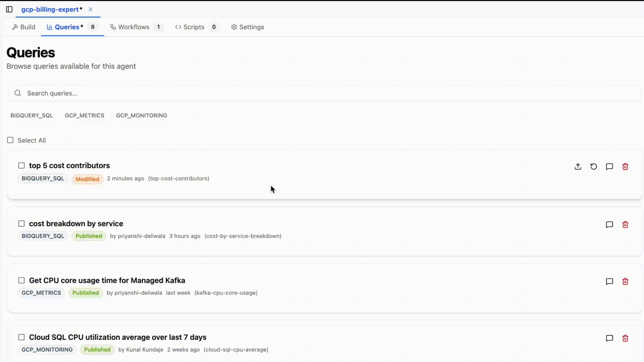The height and width of the screenshot is (362, 644).
Task: Select the Scripts tab
Action: [x=194, y=27]
